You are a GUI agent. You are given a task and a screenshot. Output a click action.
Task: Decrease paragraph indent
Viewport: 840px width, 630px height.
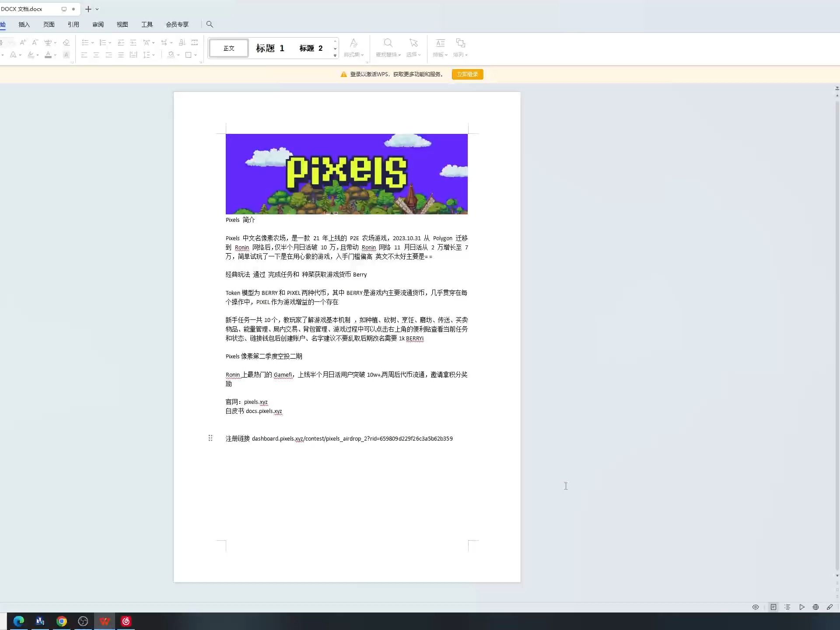click(x=121, y=42)
